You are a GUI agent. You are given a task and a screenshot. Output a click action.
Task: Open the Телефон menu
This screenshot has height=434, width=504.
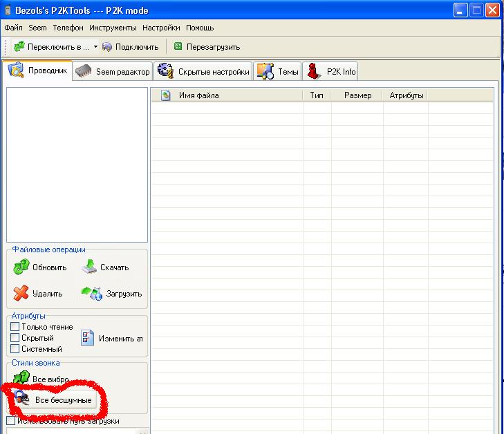tap(68, 28)
